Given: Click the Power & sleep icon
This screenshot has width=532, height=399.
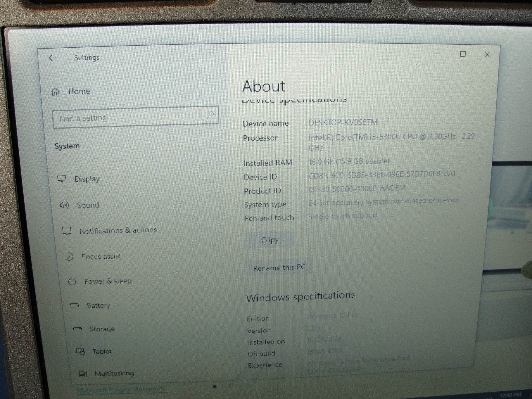Looking at the screenshot, I should click(72, 282).
